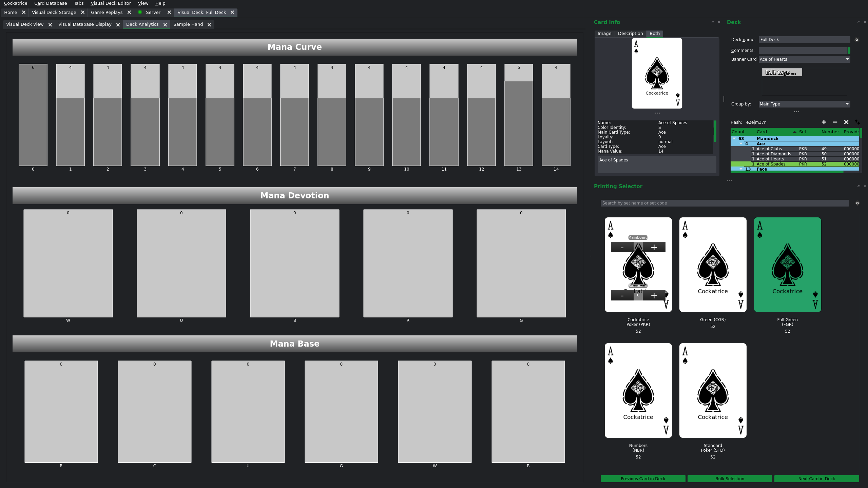This screenshot has width=868, height=488.
Task: Click the circle icon next to Deck name
Action: (x=856, y=40)
